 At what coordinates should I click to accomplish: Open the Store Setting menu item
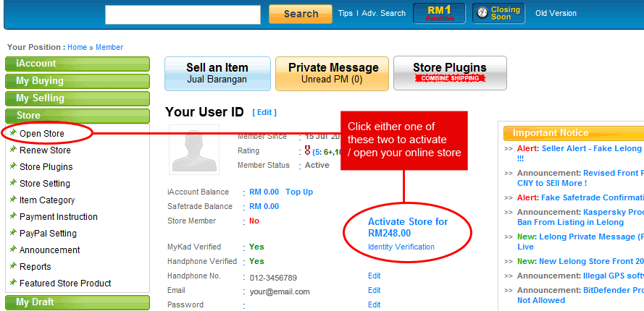click(45, 184)
